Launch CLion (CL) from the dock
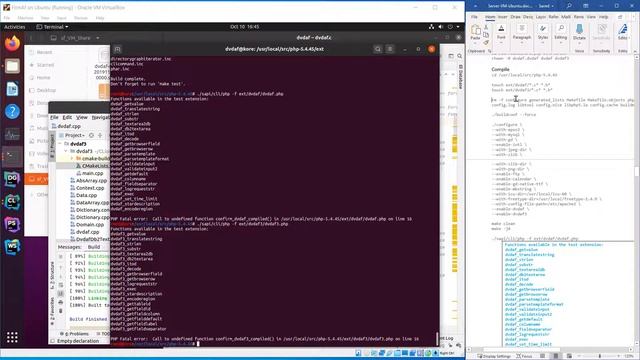Image resolution: width=640 pixels, height=360 pixels. point(12,202)
